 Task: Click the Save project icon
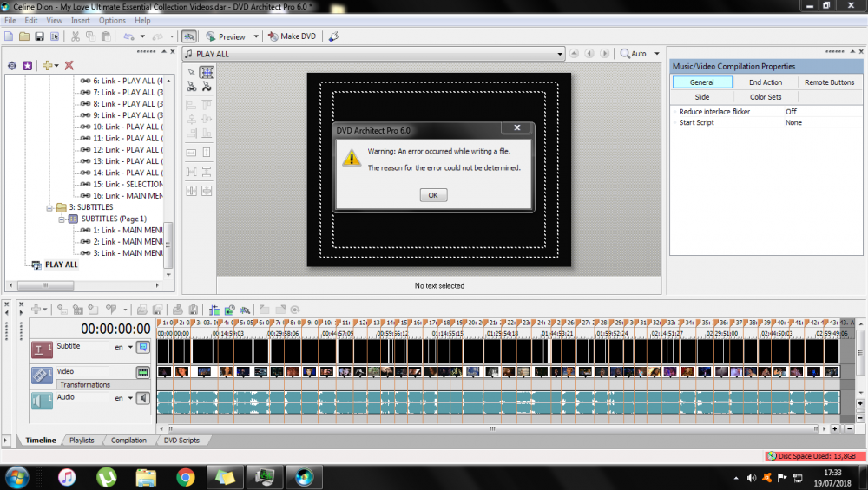tap(39, 36)
